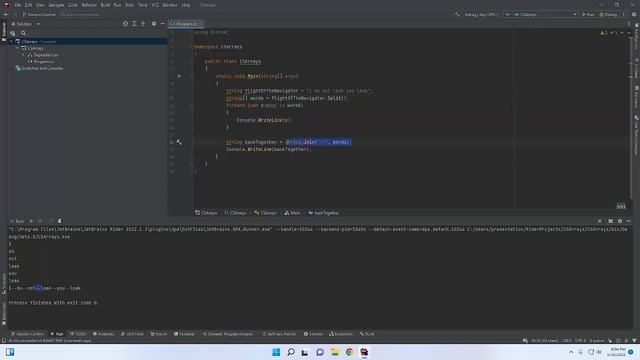
Task: Click the search icon in Solution explorer
Action: coord(23,33)
